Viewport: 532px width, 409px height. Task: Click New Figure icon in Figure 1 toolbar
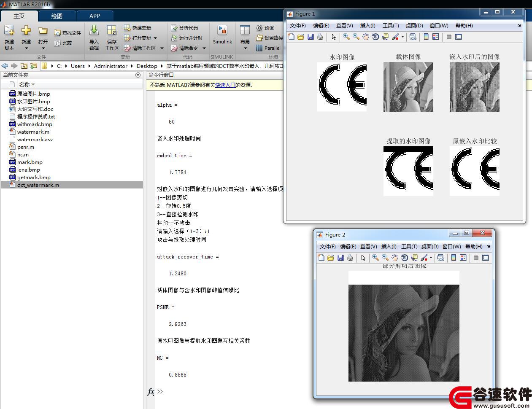(291, 37)
